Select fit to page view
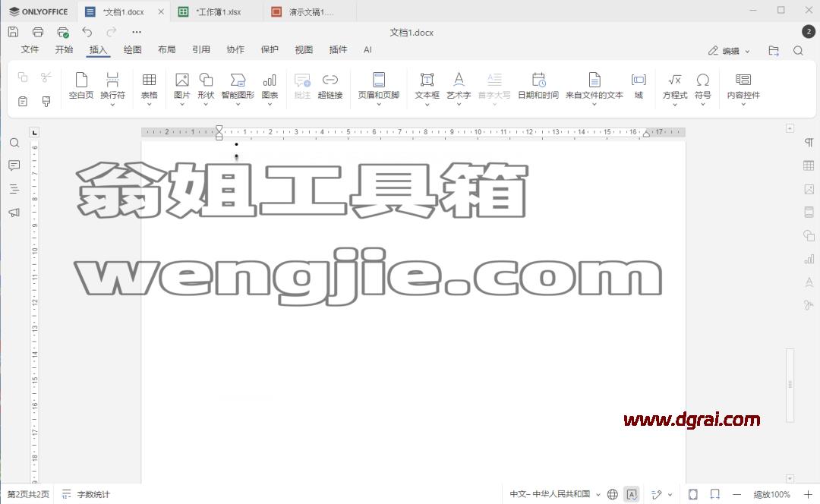 (693, 494)
